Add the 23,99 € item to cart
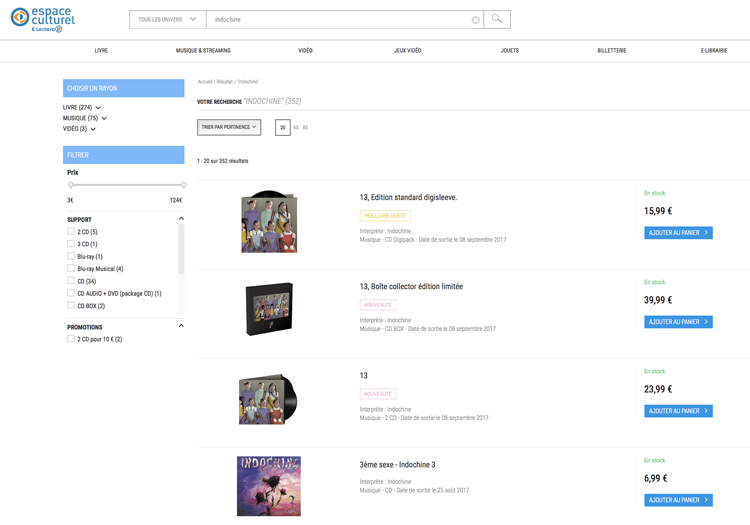The width and height of the screenshot is (750, 525). click(x=678, y=411)
